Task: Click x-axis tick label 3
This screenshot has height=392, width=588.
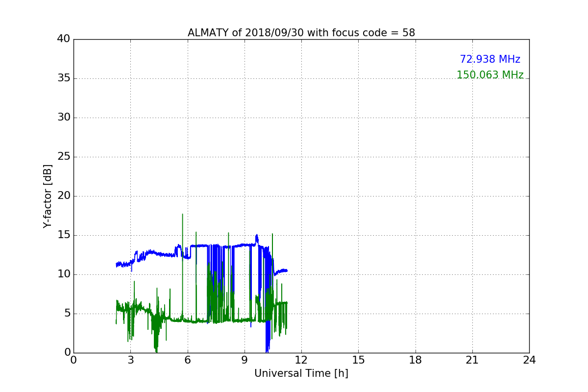Action: [130, 360]
